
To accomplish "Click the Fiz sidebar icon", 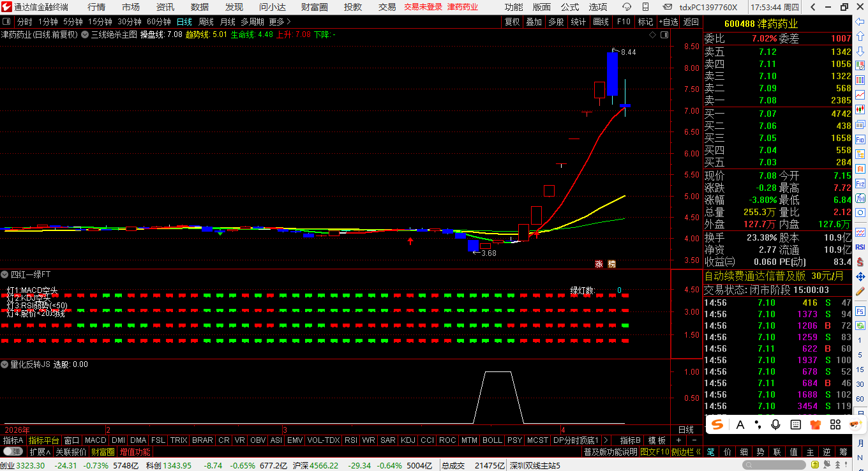I will 860,185.
